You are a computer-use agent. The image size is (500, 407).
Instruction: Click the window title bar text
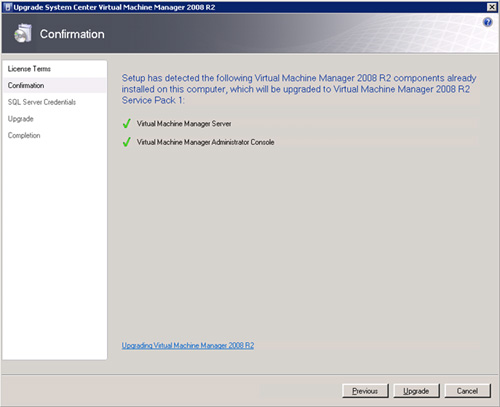click(x=114, y=7)
